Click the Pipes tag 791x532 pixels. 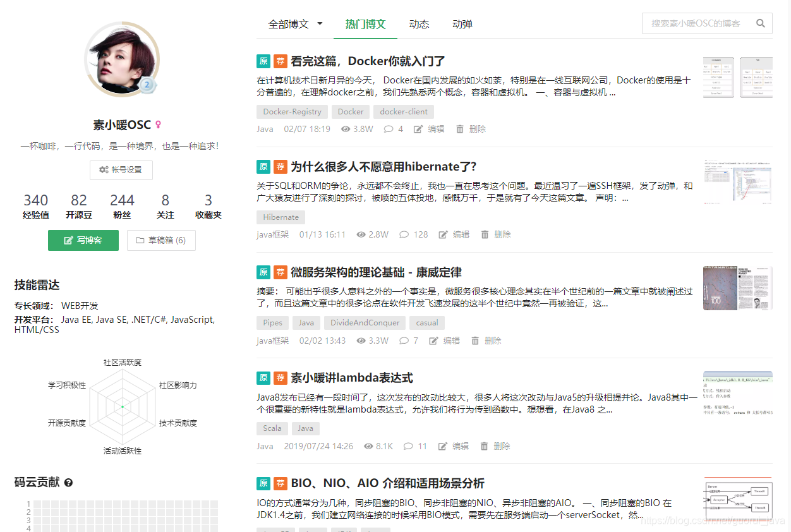(273, 323)
